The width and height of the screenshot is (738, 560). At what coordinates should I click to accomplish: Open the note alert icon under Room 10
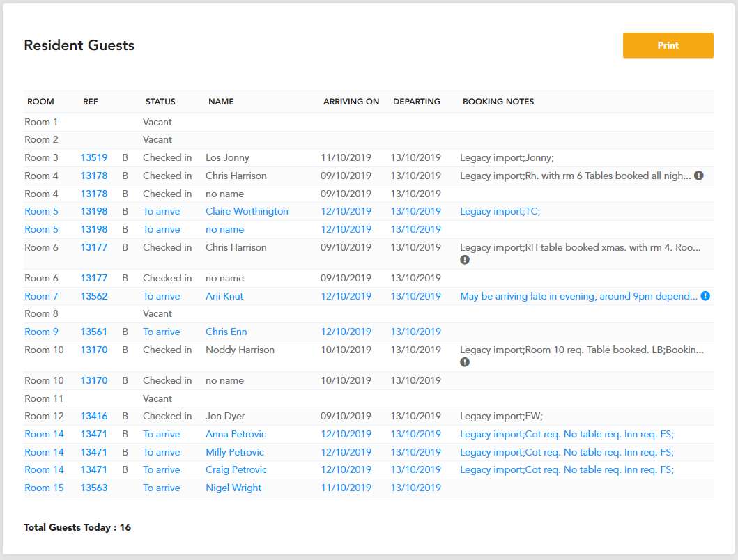465,362
